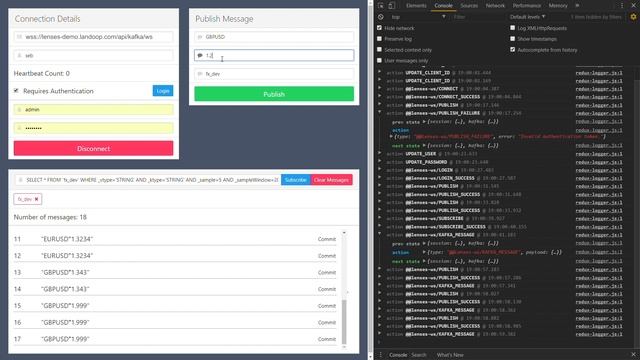Viewport: 640px width, 360px height.
Task: Clear the console with the clear icon
Action: 381,17
